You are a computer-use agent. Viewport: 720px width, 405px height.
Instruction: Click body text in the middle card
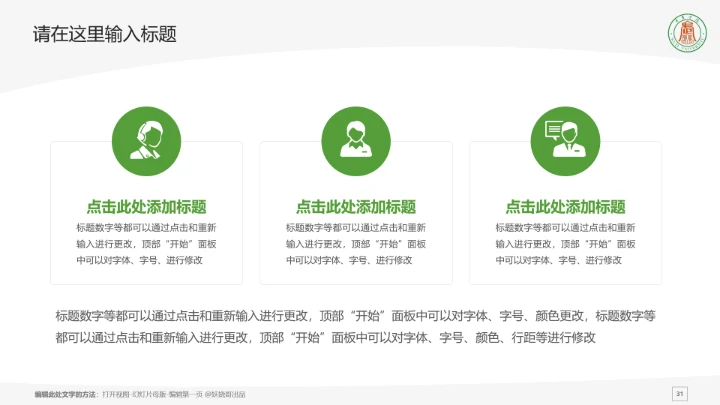pyautogui.click(x=356, y=244)
